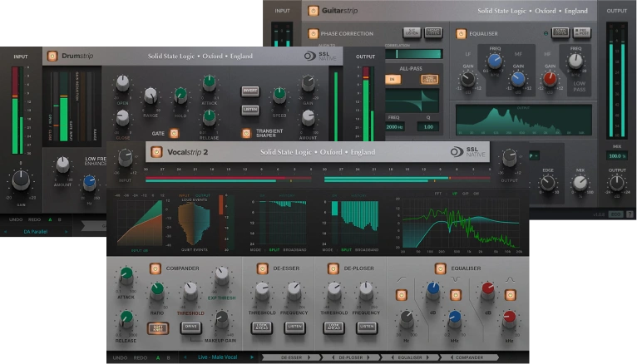The height and width of the screenshot is (364, 637).
Task: Toggle Drumstrip plugin power button
Action: click(52, 57)
